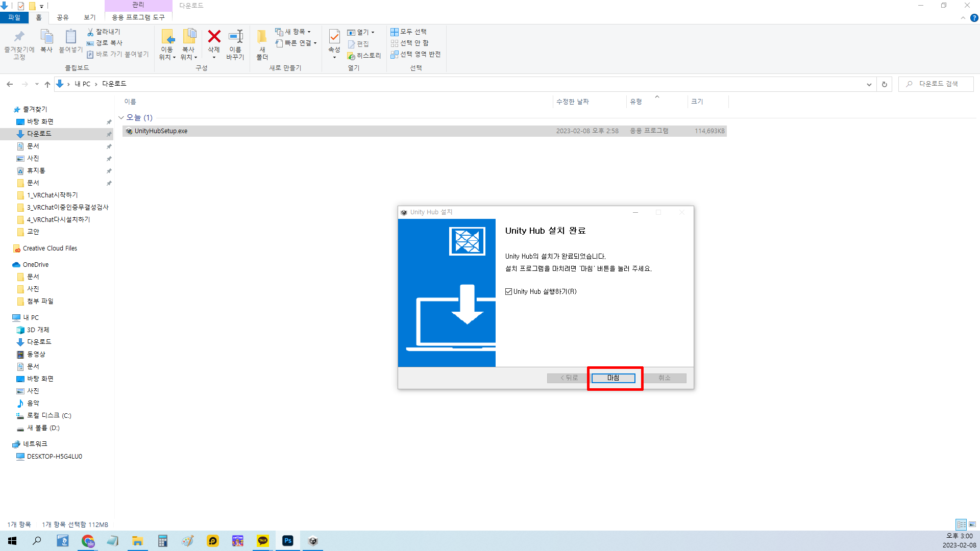
Task: Click the red 삭제 X icon
Action: [214, 37]
